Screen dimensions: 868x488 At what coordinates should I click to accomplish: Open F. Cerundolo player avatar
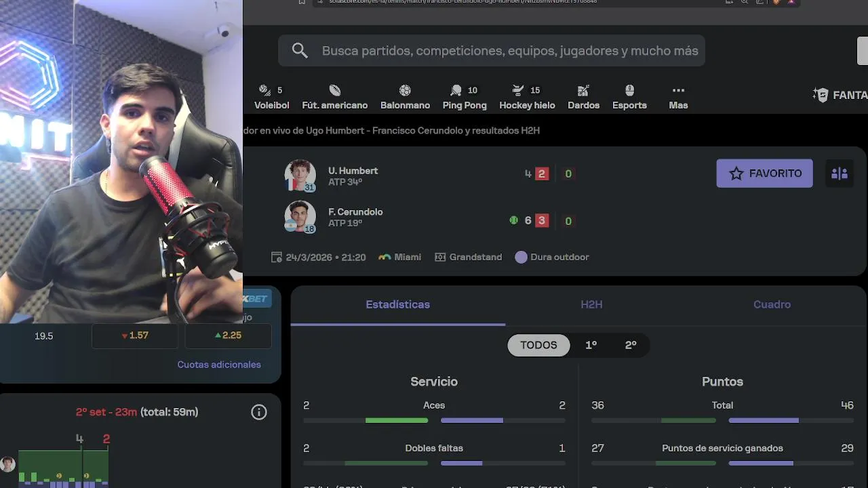[x=300, y=217]
